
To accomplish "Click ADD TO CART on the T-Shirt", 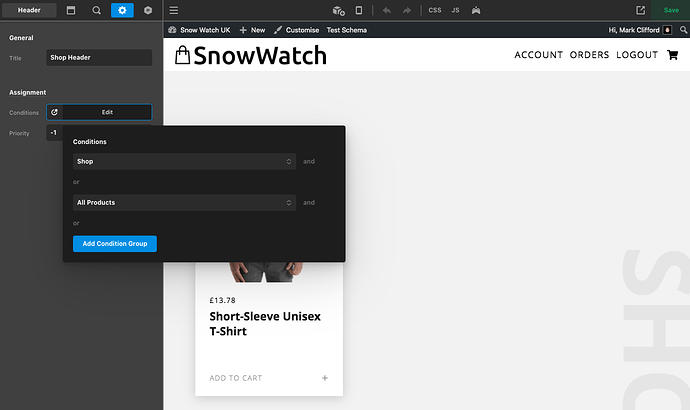I will (x=235, y=378).
